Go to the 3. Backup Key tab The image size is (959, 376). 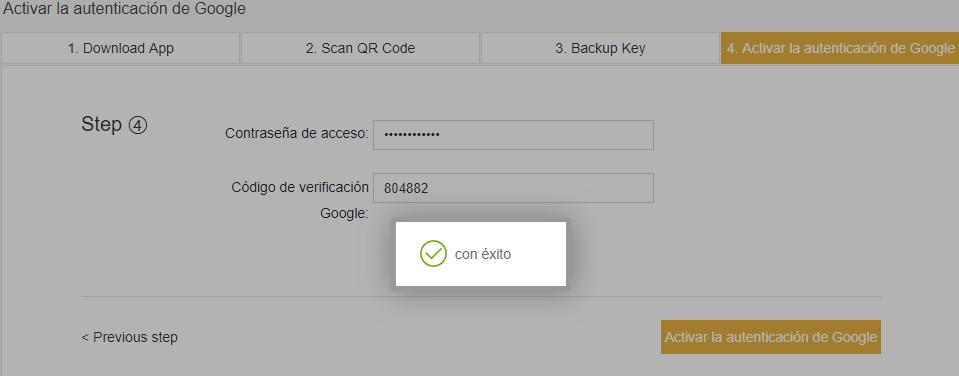point(600,48)
